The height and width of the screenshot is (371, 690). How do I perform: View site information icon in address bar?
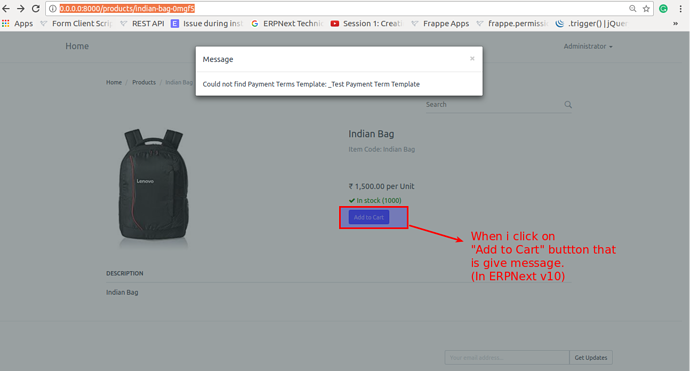[52, 8]
